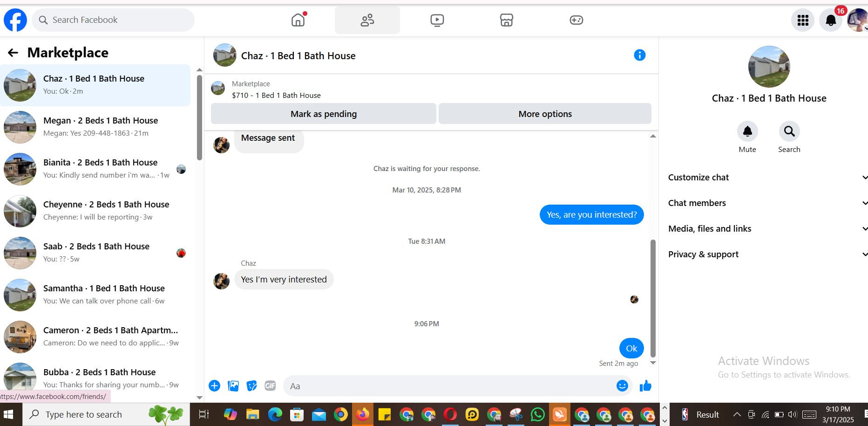Click conversation list scrollbar down arrow
This screenshot has width=868, height=426.
click(x=199, y=398)
